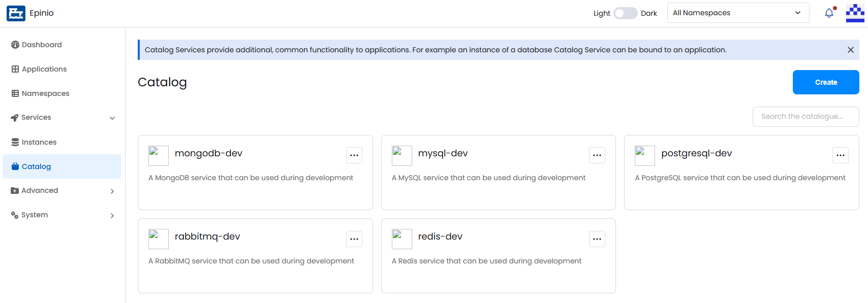Click the Epinio title text
Image resolution: width=868 pixels, height=303 pixels.
[42, 13]
